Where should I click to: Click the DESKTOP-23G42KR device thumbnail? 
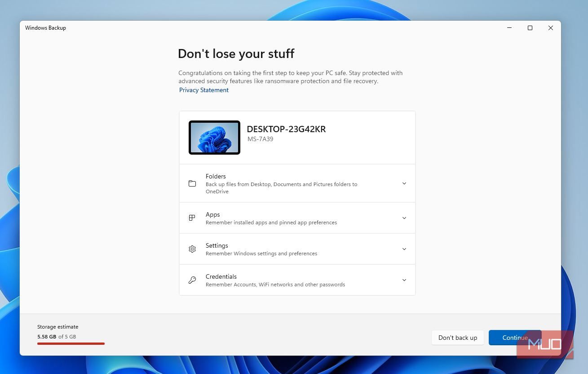pyautogui.click(x=214, y=138)
